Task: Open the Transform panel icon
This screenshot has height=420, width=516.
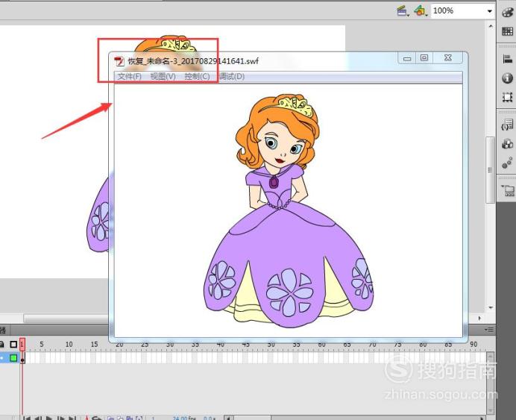Action: click(507, 97)
